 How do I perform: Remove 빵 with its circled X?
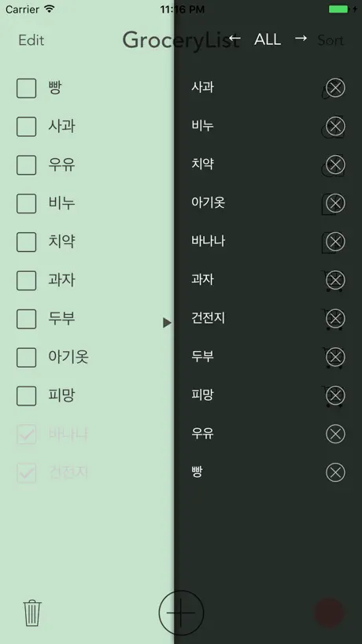tap(335, 472)
